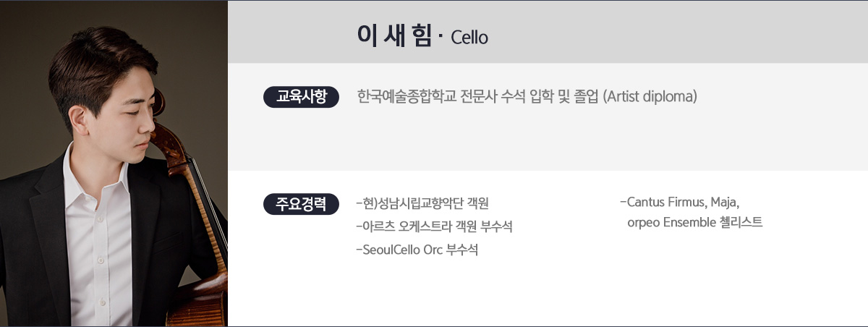Screen dimensions: 868x327
Task: Click the SeoulCello Orc 부수석 entry
Action: point(417,250)
